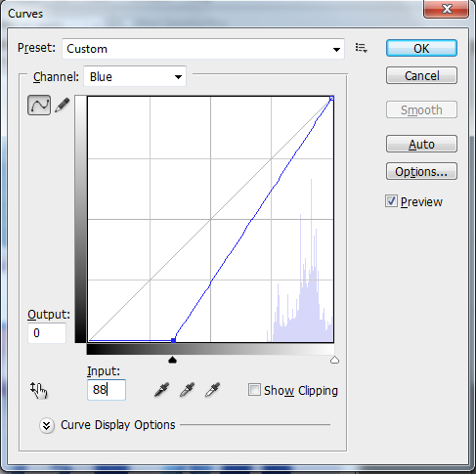Screen dimensions: 476x474
Task: Click the curve's top-right white endpoint
Action: pyautogui.click(x=331, y=98)
